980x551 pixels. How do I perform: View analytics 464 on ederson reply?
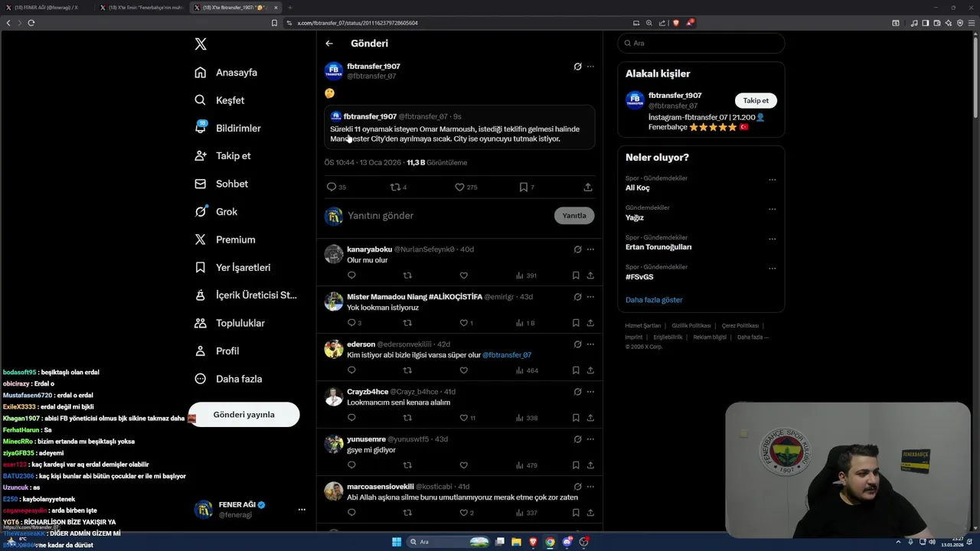tap(527, 370)
